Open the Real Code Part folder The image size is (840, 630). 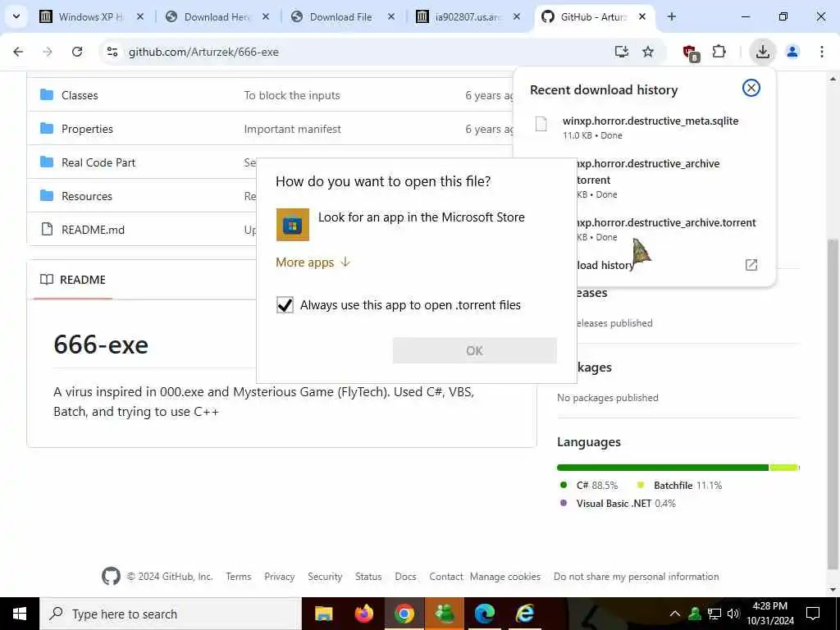[98, 163]
